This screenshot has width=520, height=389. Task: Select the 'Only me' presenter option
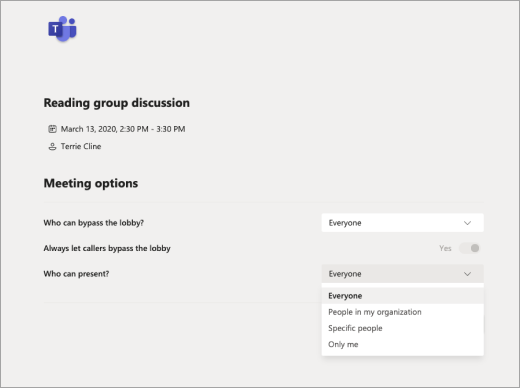click(402, 344)
